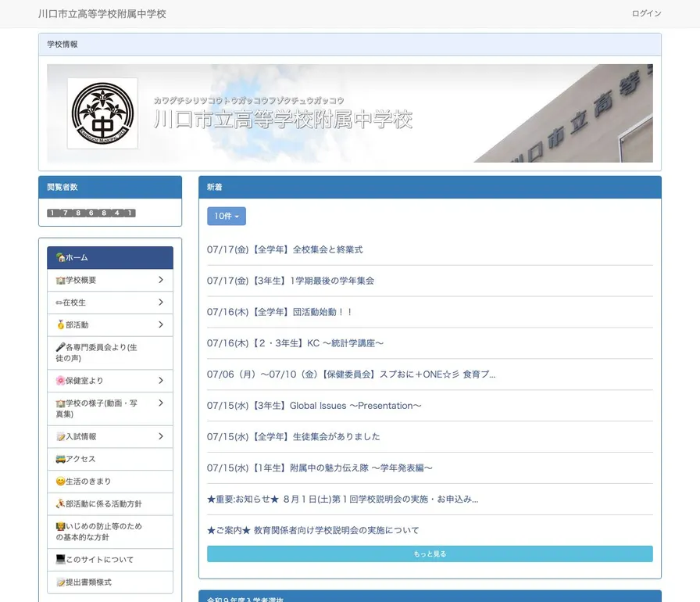Open the ★重要:お知らせ★ 第１回学校説明会 post
The height and width of the screenshot is (602, 700).
point(342,500)
